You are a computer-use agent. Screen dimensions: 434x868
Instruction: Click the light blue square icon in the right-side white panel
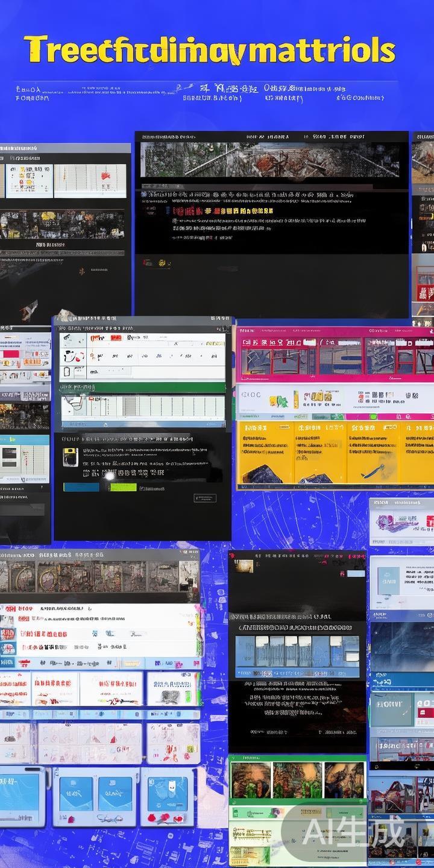pyautogui.click(x=388, y=580)
